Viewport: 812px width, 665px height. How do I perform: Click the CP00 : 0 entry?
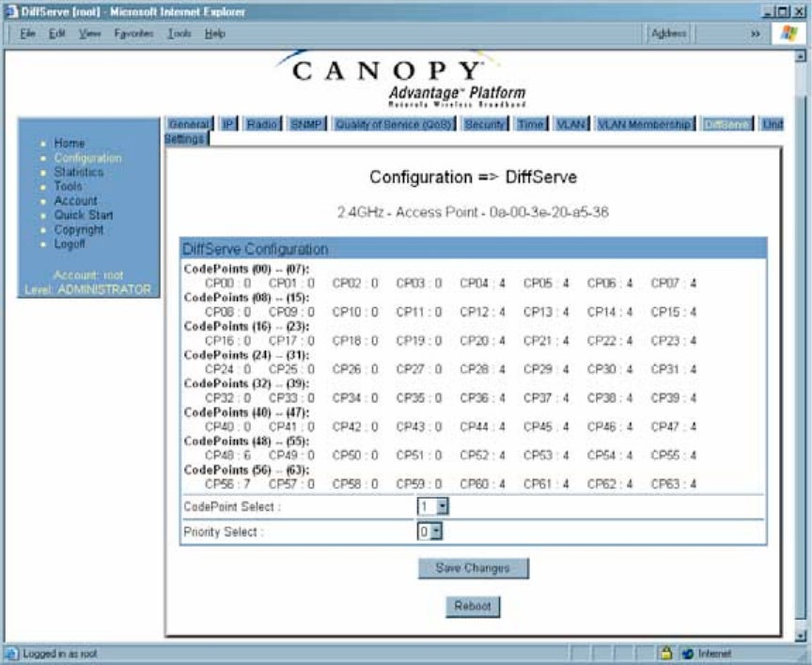227,283
